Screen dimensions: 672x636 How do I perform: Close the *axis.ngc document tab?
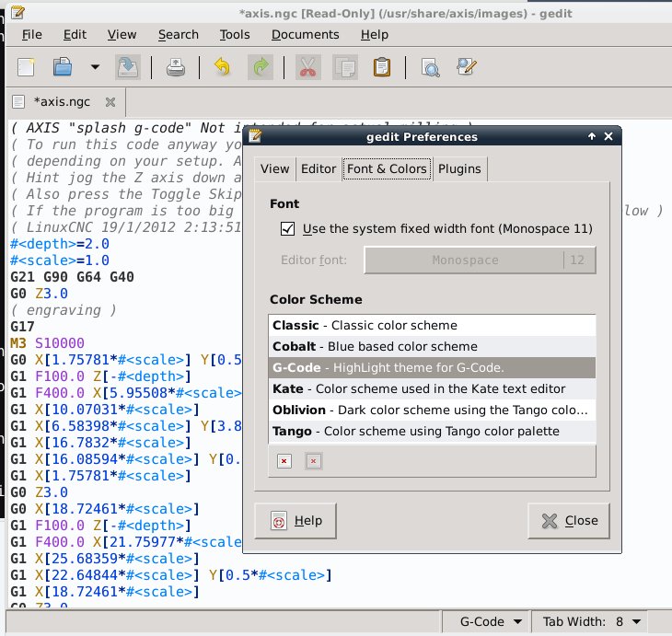pyautogui.click(x=110, y=102)
